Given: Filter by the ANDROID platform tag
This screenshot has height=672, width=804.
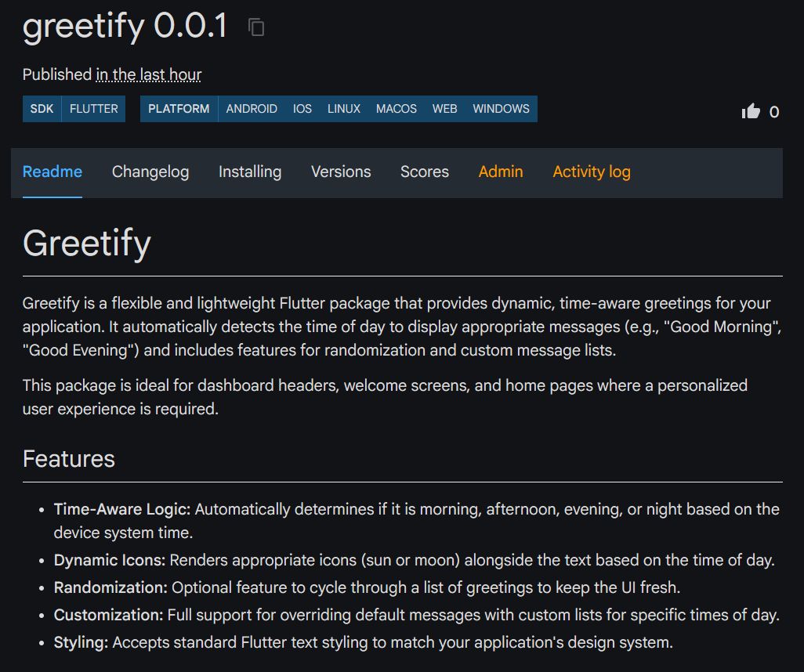Looking at the screenshot, I should [252, 109].
